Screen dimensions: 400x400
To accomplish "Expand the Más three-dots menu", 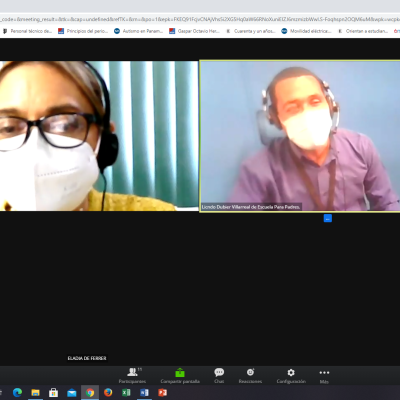I will [x=324, y=376].
